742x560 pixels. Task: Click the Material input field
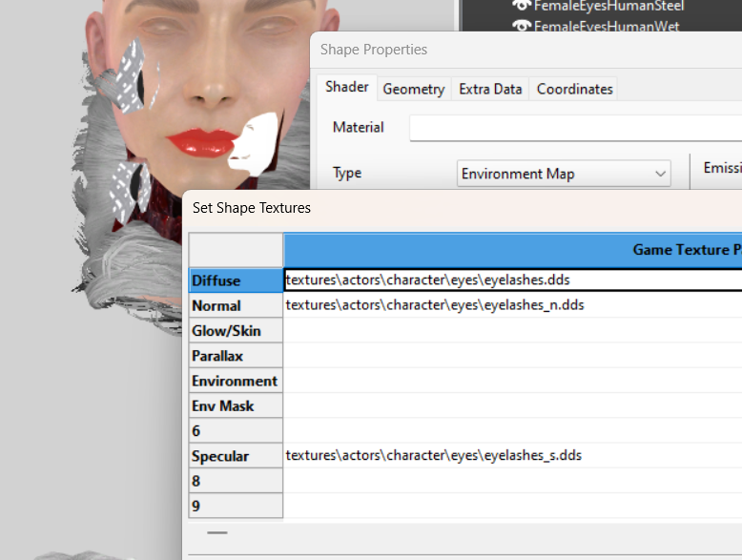point(575,128)
